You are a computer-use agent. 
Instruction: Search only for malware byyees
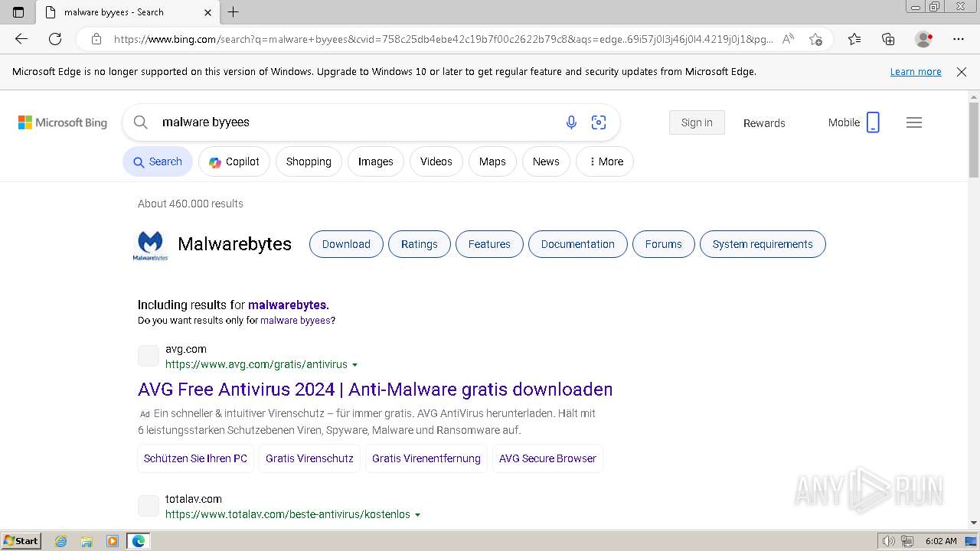(296, 321)
